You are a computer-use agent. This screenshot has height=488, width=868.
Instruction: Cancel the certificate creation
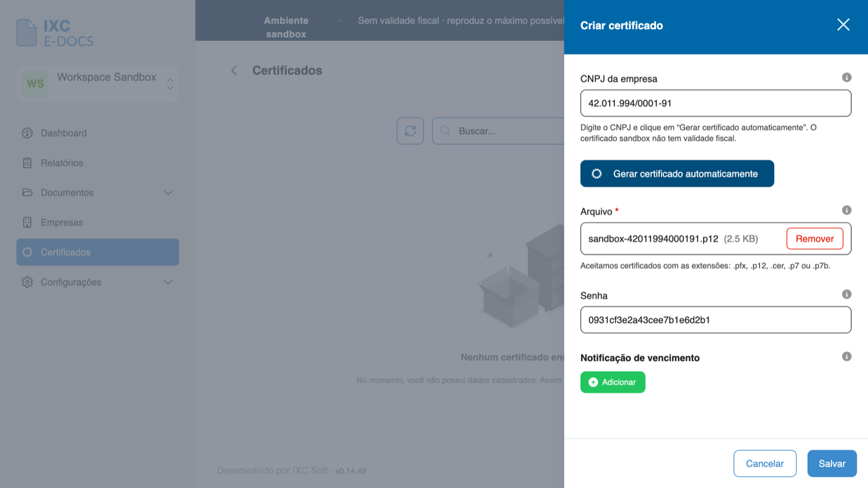coord(764,463)
